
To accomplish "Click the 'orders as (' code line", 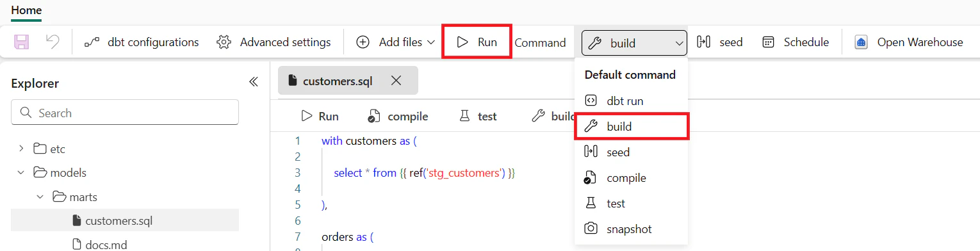I will coord(347,237).
